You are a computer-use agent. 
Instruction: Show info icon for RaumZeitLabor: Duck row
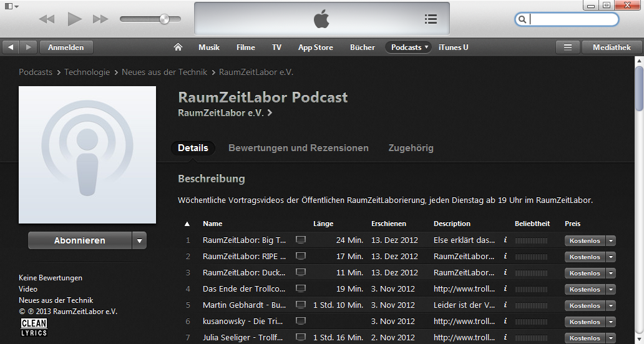[505, 272]
